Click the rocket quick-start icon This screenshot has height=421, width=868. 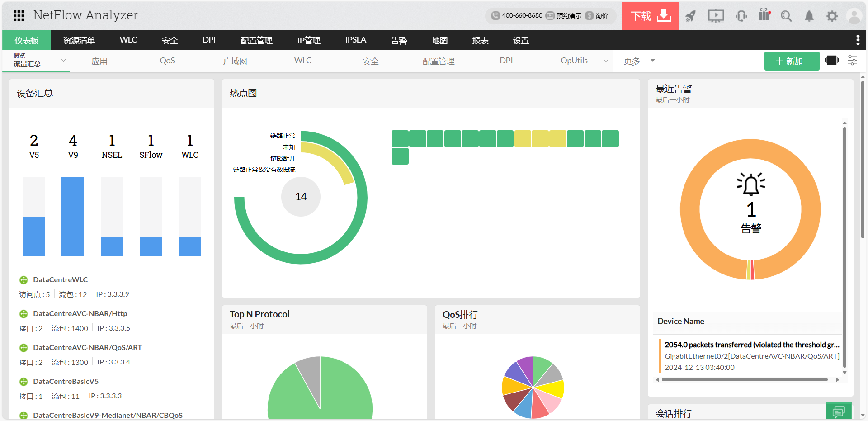(x=690, y=16)
